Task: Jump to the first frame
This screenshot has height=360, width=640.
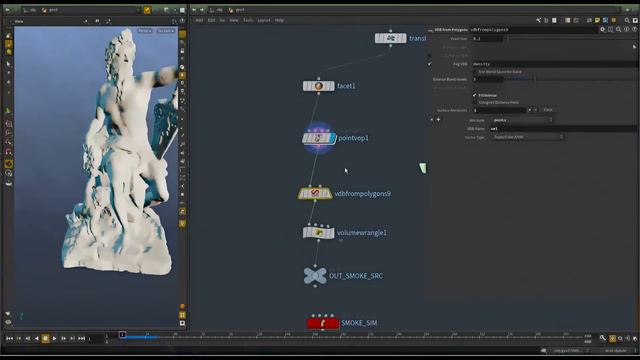Action: coord(9,338)
